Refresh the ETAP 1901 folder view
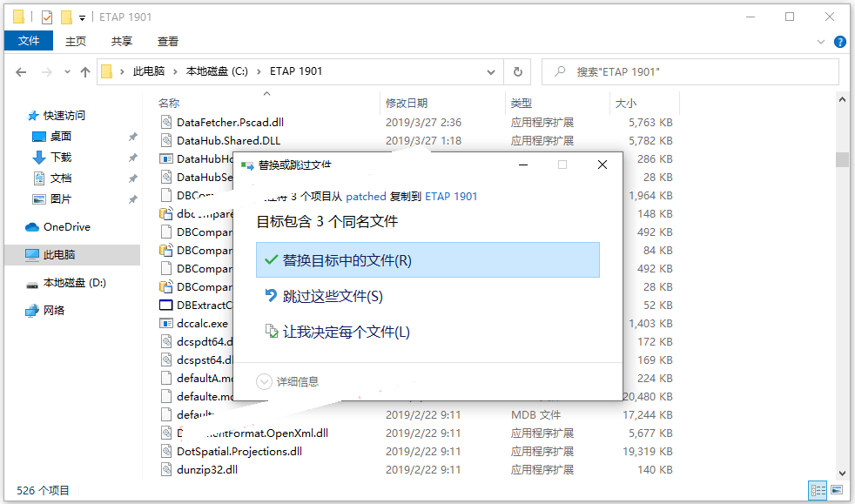The image size is (855, 504). point(517,72)
